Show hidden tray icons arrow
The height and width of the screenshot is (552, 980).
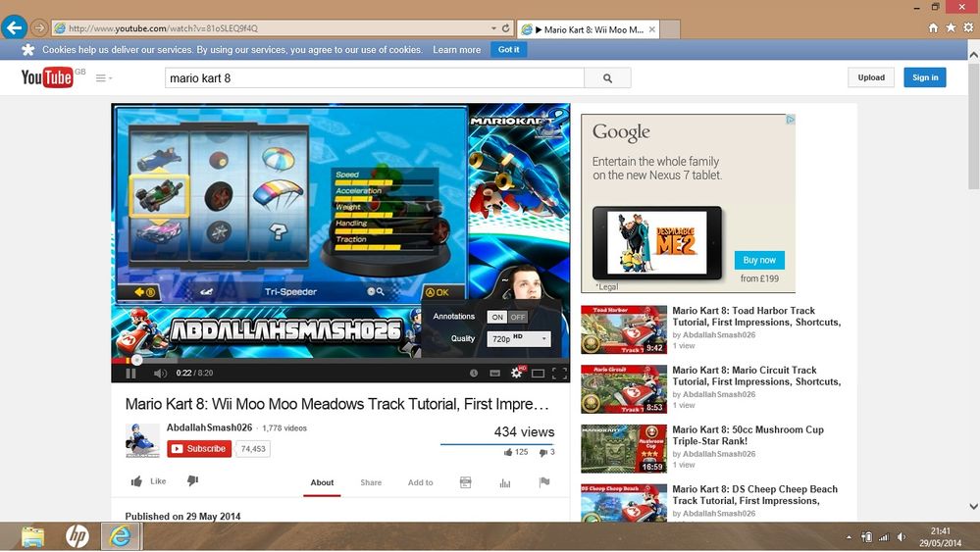pos(849,537)
